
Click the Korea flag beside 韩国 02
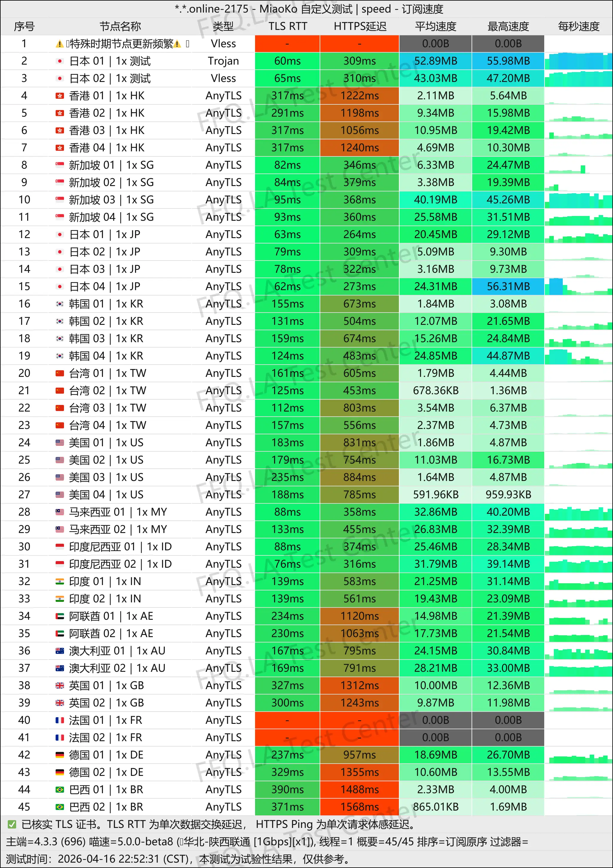point(59,321)
